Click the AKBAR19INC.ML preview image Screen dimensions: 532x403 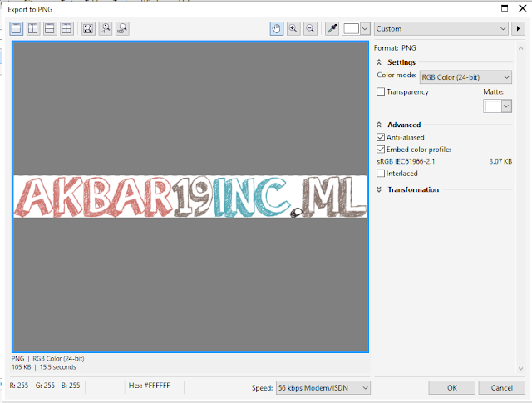190,197
